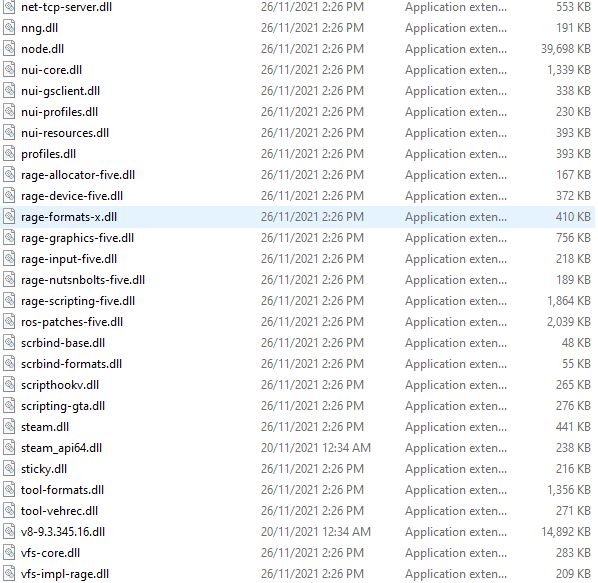This screenshot has width=598, height=583.
Task: Click the node.dll file icon
Action: 9,49
